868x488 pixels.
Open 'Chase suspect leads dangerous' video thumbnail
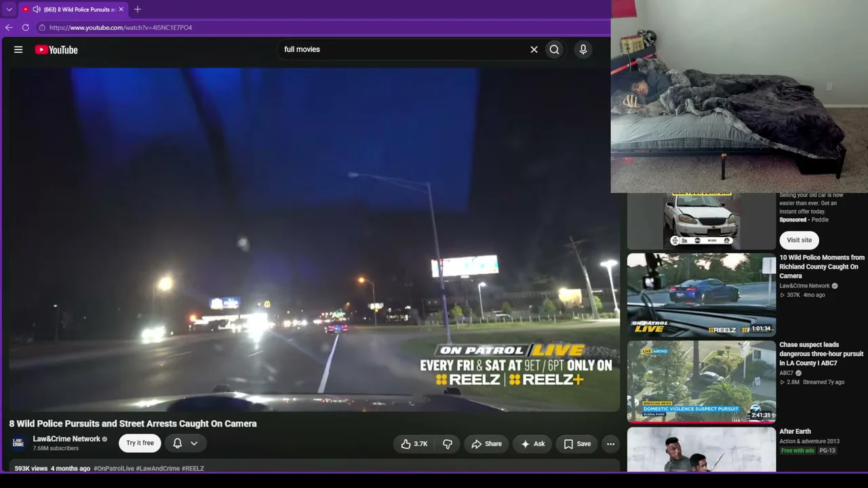pyautogui.click(x=701, y=382)
